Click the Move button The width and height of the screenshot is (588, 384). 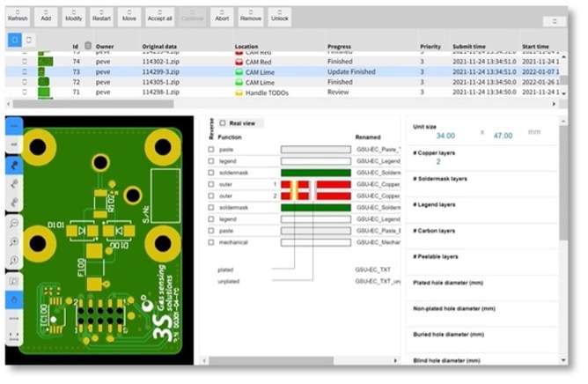129,15
